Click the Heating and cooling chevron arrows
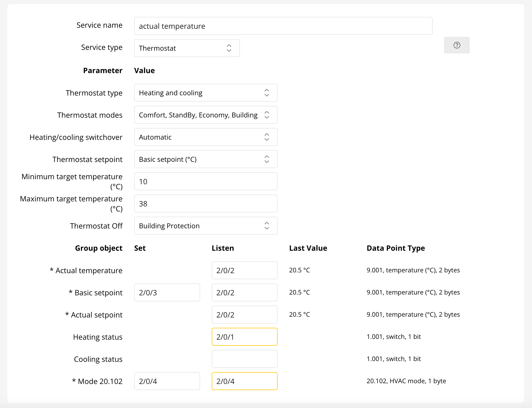Image resolution: width=532 pixels, height=408 pixels. pyautogui.click(x=267, y=93)
